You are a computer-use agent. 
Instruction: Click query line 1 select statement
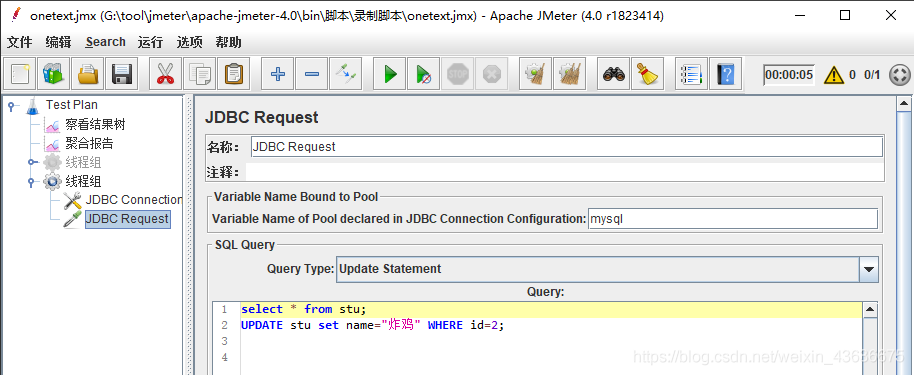(x=304, y=310)
